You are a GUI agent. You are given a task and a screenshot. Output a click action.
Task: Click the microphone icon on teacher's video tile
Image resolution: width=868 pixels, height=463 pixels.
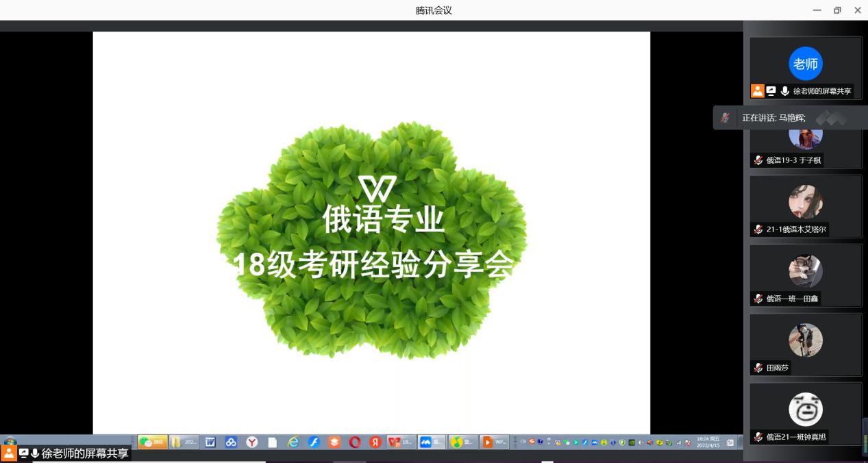tap(784, 91)
